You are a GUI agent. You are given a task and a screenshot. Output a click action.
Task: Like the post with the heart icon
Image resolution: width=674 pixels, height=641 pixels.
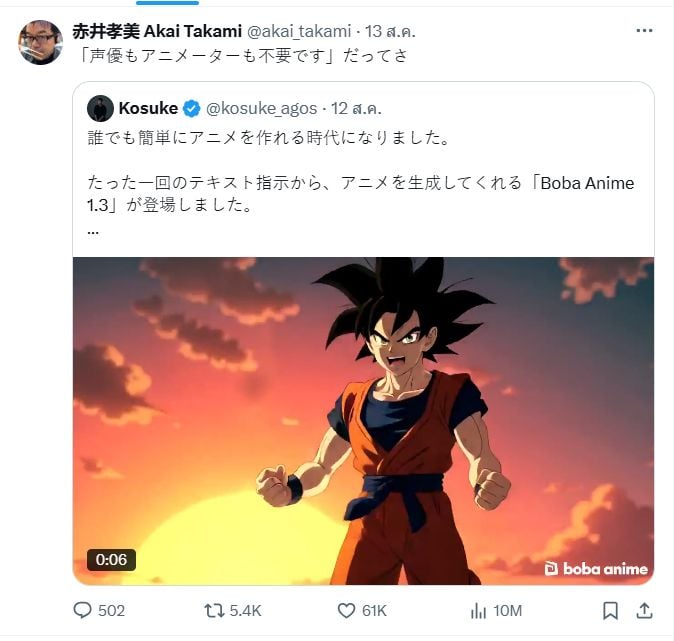click(346, 610)
